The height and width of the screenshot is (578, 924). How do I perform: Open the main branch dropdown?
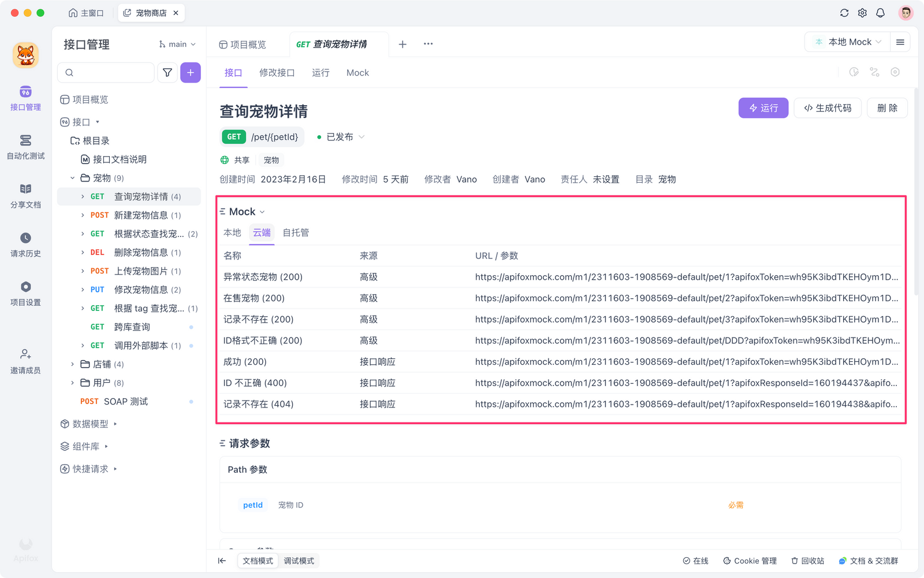click(x=177, y=44)
